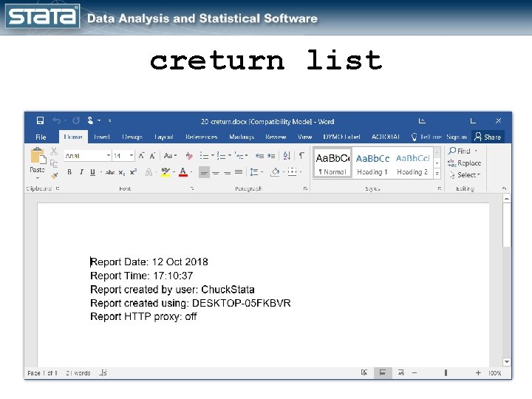This screenshot has height=399, width=532.
Task: Open the Change Case Aa dropdown
Action: coord(171,156)
